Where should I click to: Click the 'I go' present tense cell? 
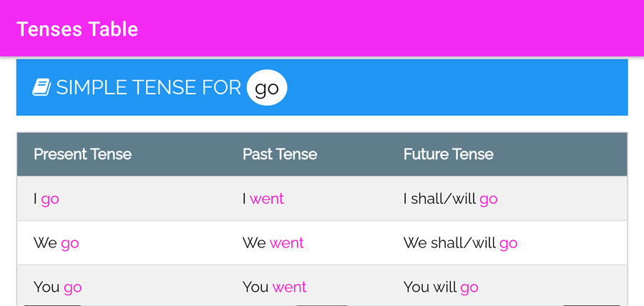click(47, 199)
